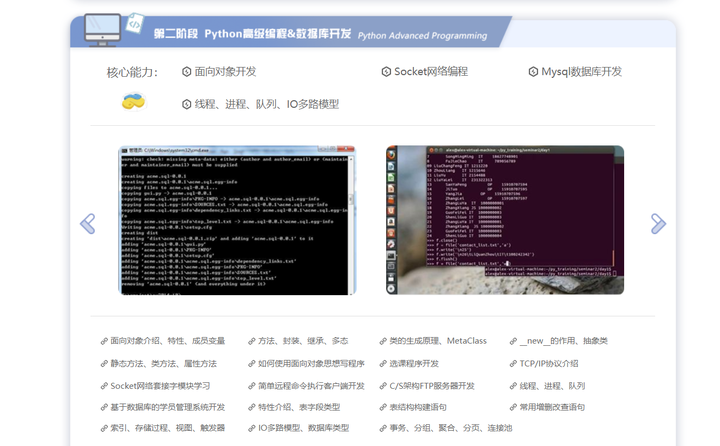Open the Windows cmd terminal screenshot
The width and height of the screenshot is (720, 446).
click(237, 220)
